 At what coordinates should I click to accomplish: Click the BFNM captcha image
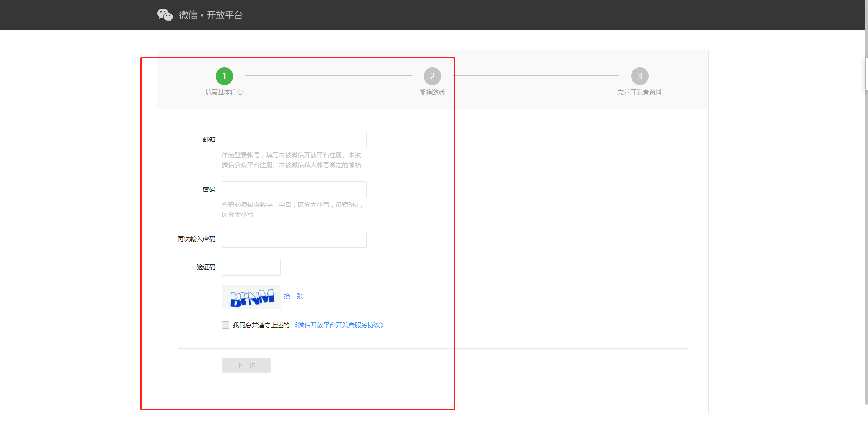coord(251,297)
